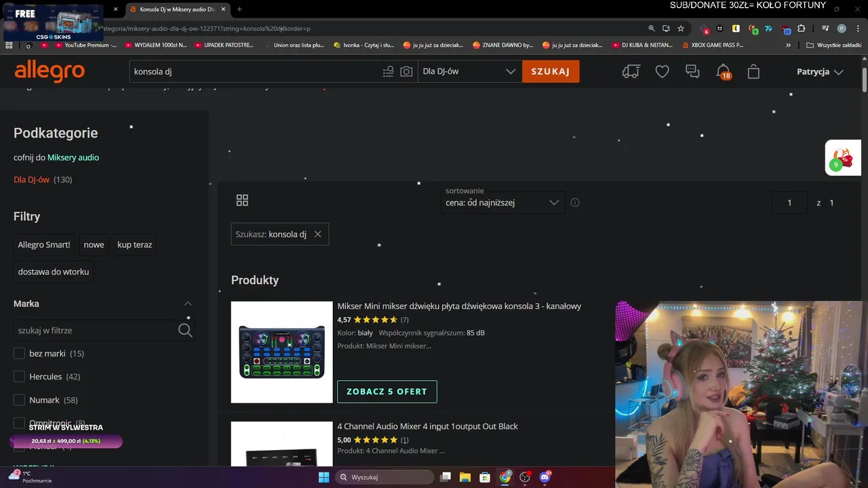
Task: Click the browser zoom magnifier icon
Action: (652, 28)
